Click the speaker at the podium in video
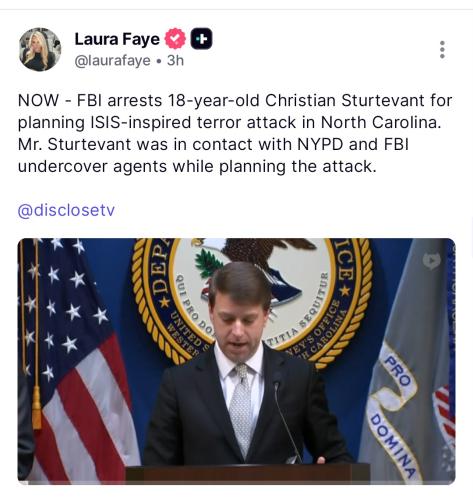 coord(243,363)
